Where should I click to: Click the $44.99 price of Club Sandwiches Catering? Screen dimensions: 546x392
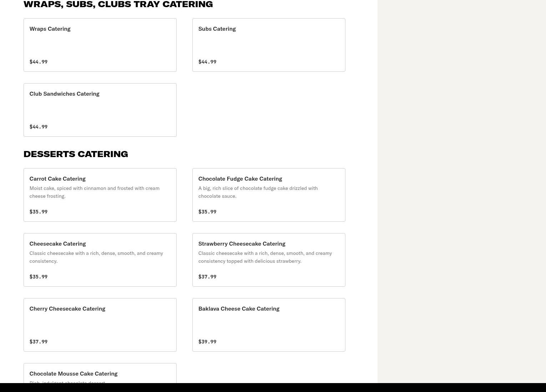tap(39, 127)
